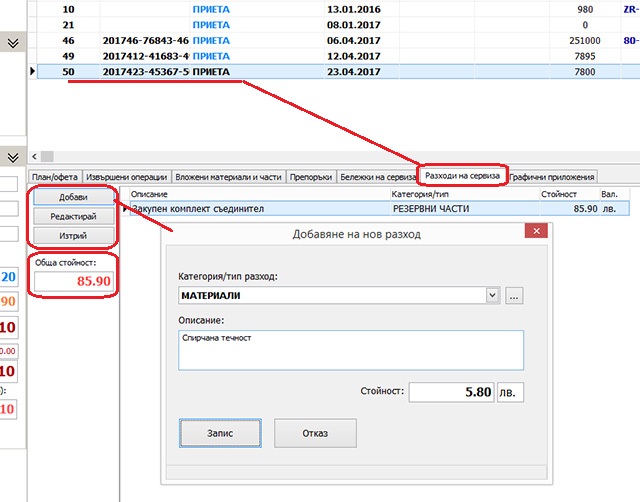Screen dimensions: 640x502
Task: Go to the Бележки на сервиза tab
Action: [x=376, y=177]
